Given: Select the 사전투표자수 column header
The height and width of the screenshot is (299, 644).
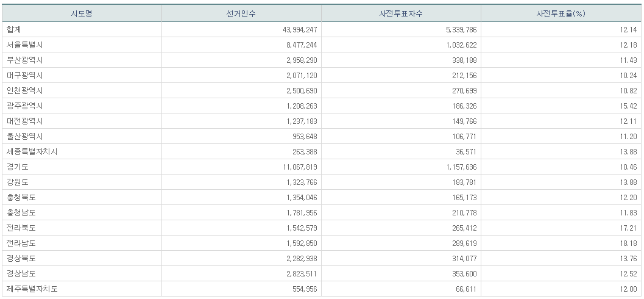Looking at the screenshot, I should click(401, 13).
